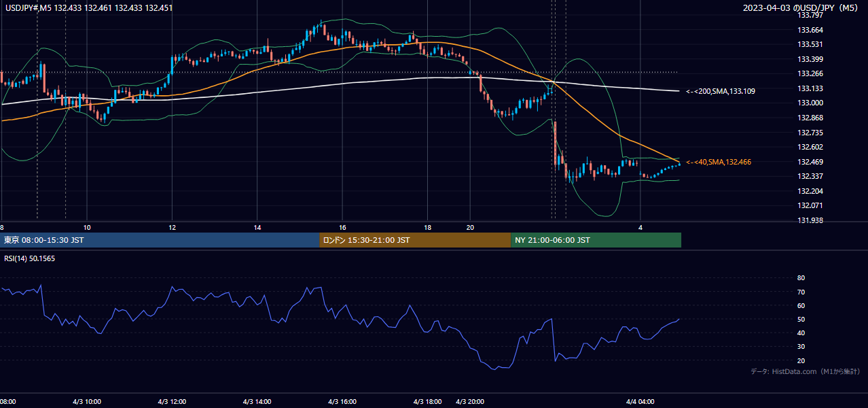868x408 pixels.
Task: Click the 132.071 price axis label
Action: pyautogui.click(x=810, y=205)
